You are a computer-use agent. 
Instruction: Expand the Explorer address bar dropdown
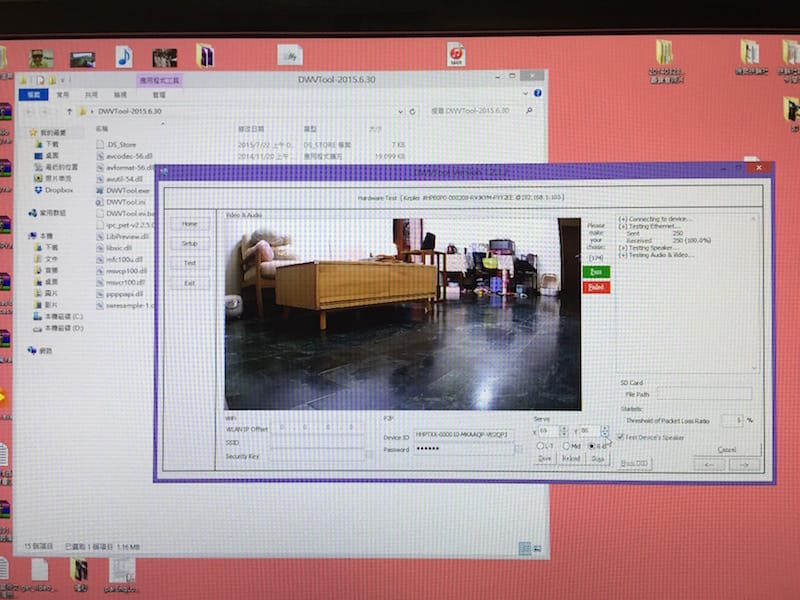tap(403, 110)
